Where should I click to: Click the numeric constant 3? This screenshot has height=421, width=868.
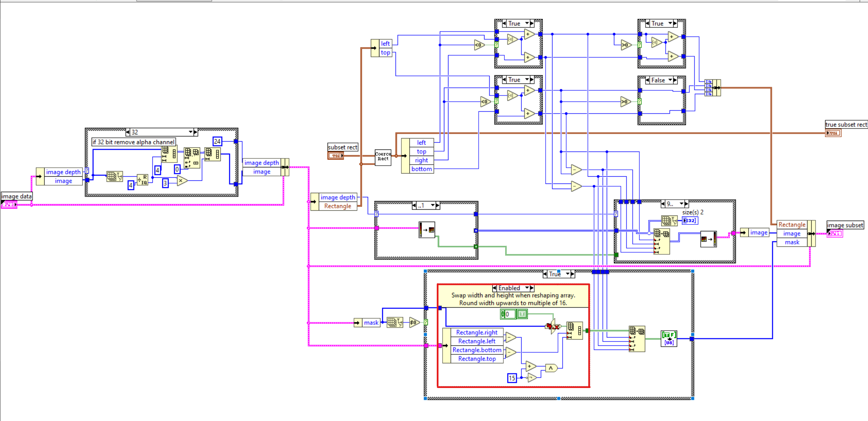(165, 184)
